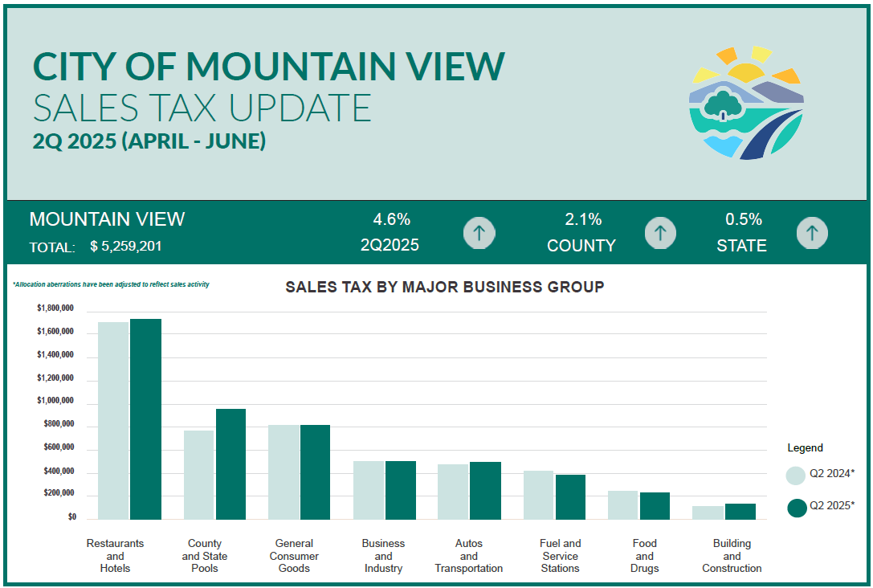Toggle the Restaurants and Hotels category label
Image resolution: width=873 pixels, height=588 pixels.
point(116,555)
